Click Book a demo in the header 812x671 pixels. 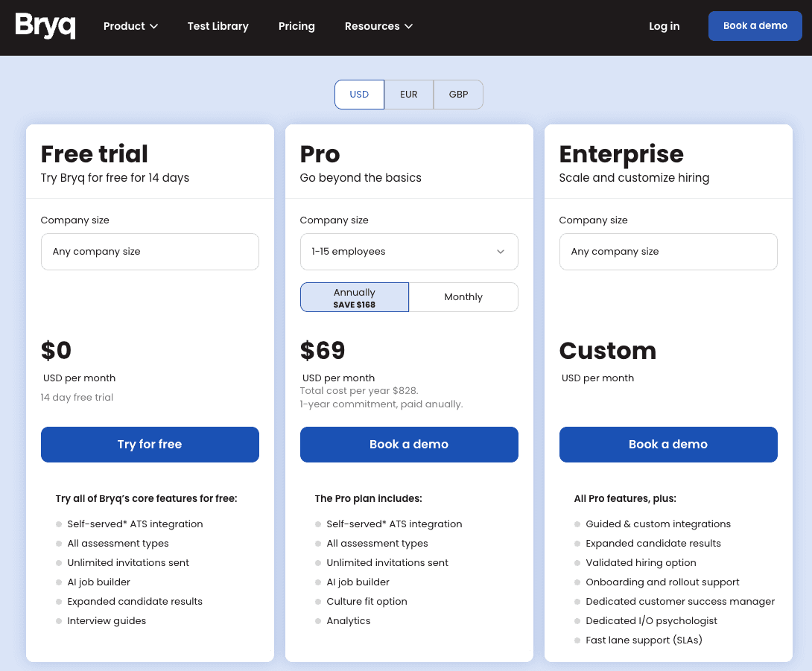[x=755, y=26]
